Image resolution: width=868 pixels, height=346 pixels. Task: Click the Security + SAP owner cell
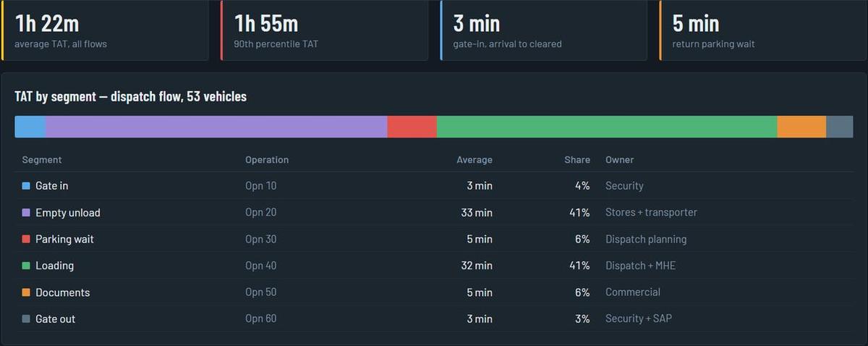click(x=639, y=319)
